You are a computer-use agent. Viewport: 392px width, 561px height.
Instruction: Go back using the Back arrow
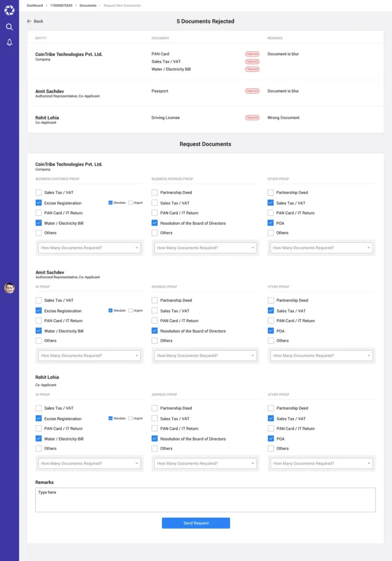coord(34,21)
